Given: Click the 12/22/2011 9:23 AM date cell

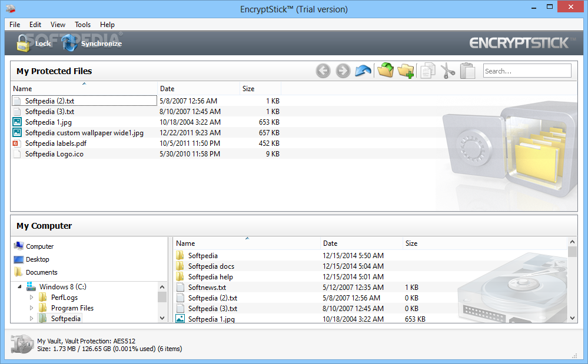Looking at the screenshot, I should pyautogui.click(x=190, y=132).
